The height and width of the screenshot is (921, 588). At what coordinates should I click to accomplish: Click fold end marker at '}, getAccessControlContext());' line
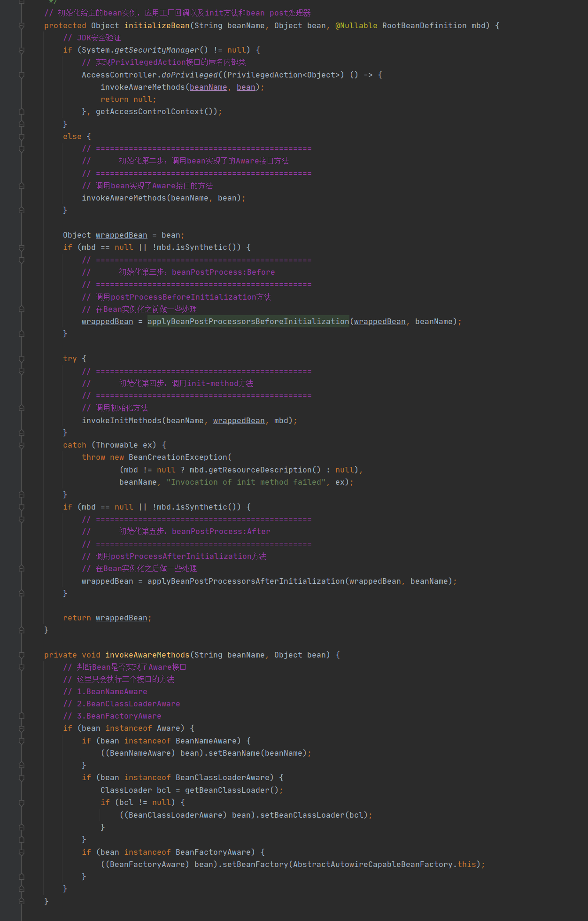coord(22,112)
